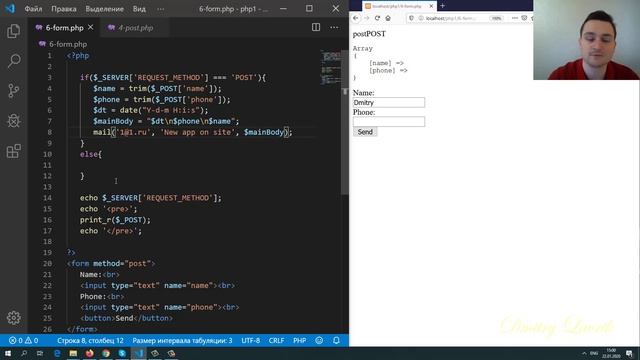Screen dimensions: 640x360
Task: Go back in the Firefox browser
Action: pyautogui.click(x=356, y=18)
